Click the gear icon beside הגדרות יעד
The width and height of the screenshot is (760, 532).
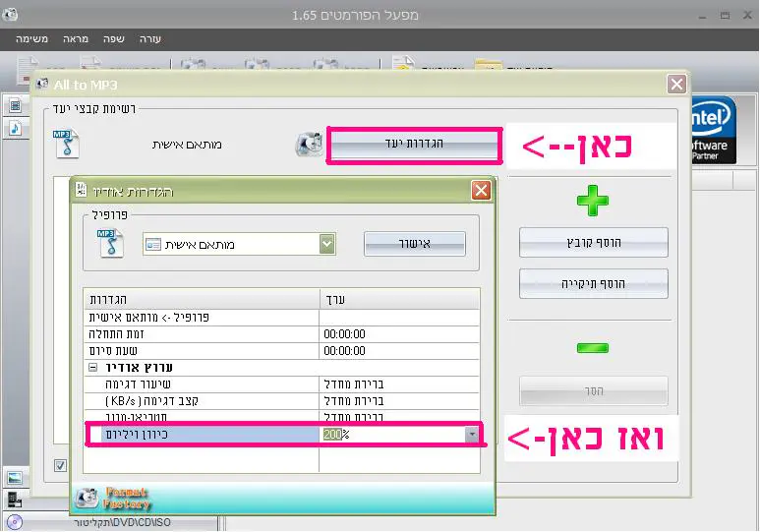(309, 145)
